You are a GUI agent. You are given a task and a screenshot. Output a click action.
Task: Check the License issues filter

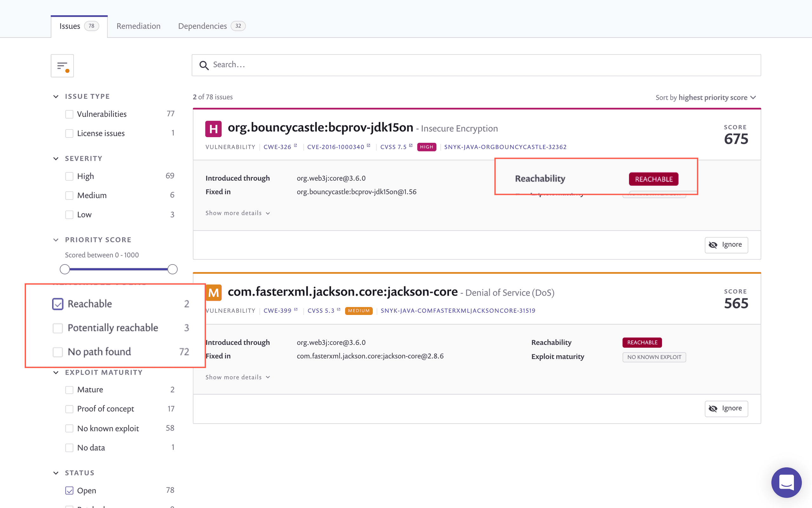(69, 133)
